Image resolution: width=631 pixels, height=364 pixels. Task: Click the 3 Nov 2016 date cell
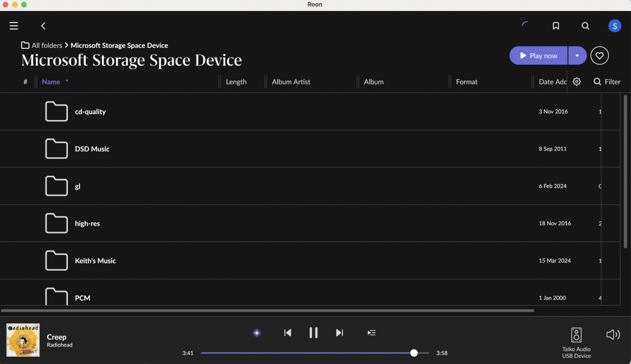(553, 112)
